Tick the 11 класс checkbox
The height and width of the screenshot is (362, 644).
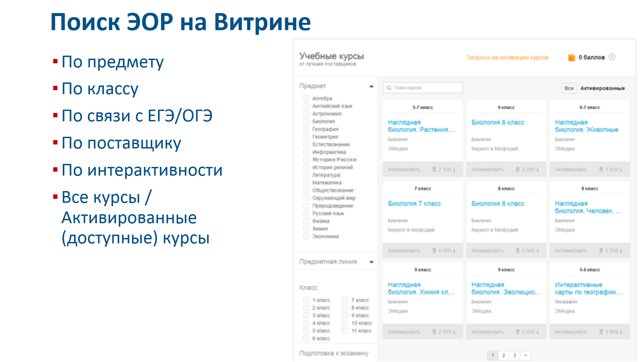(x=345, y=331)
